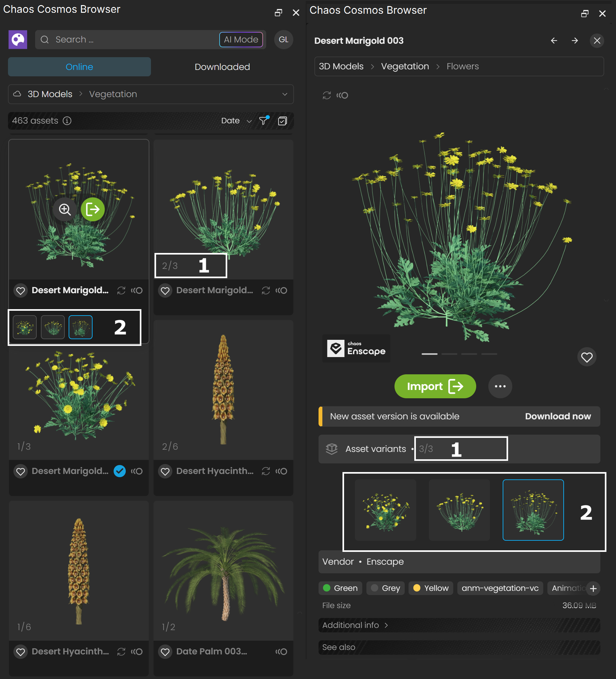Screen dimensions: 616x679
Task: Toggle the heart favorite in the detail panel
Action: (x=587, y=357)
